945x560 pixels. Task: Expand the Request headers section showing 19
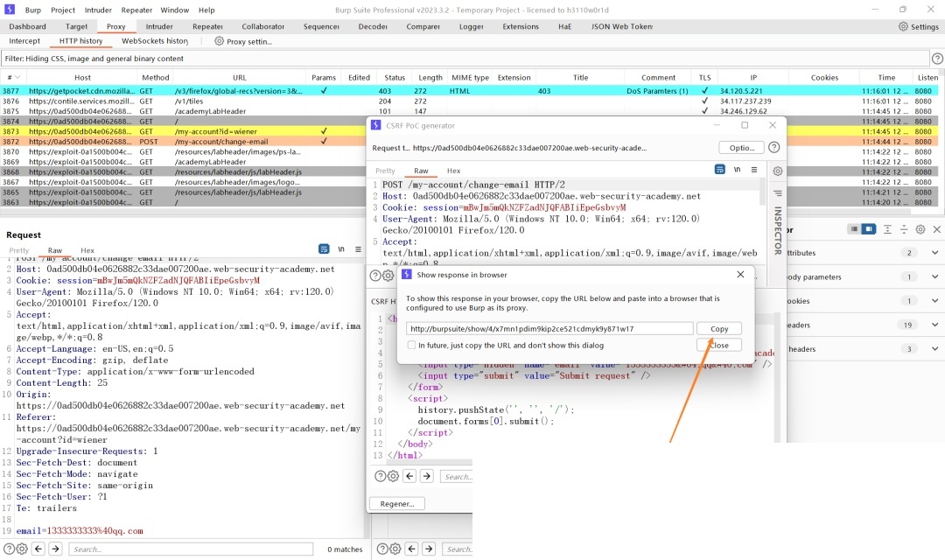pyautogui.click(x=934, y=325)
